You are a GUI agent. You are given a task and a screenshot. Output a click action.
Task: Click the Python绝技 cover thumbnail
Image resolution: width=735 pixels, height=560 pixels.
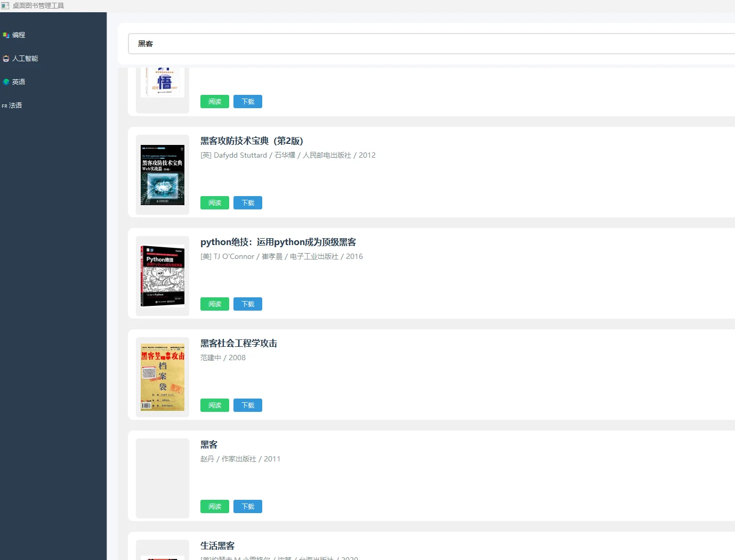(163, 276)
